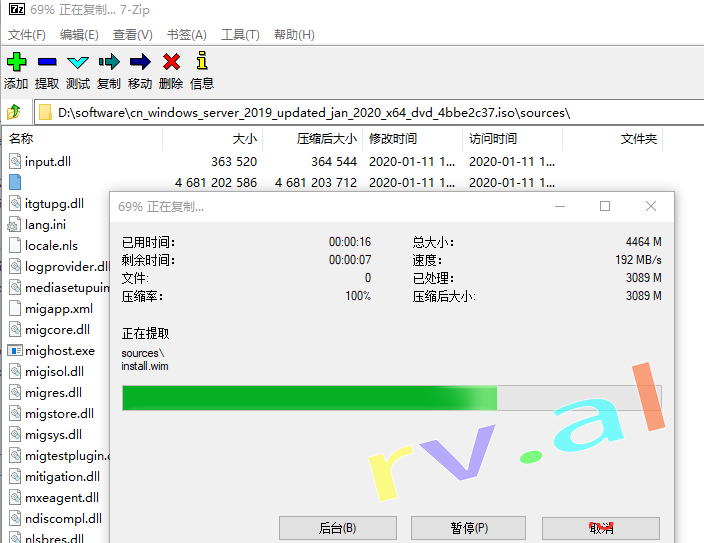The image size is (704, 543).
Task: Click the locale.nls blank file icon
Action: (15, 245)
